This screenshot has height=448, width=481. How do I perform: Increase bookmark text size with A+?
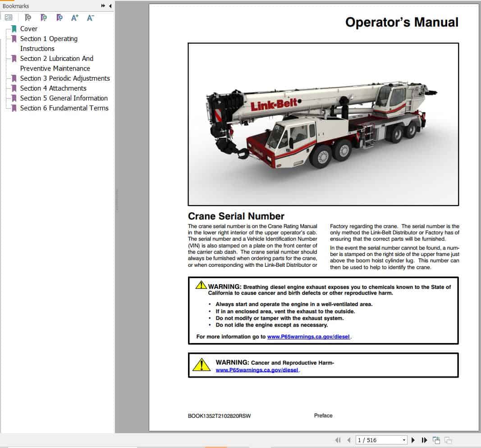tap(75, 18)
